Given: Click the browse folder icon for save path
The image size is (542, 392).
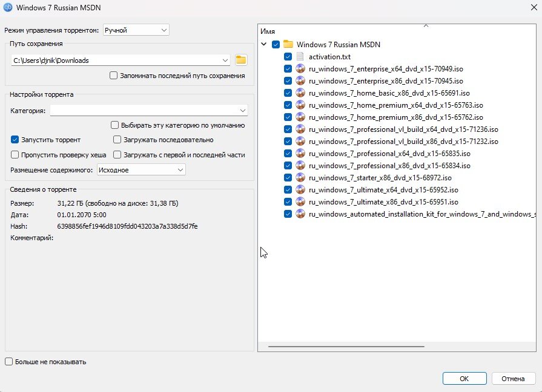Looking at the screenshot, I should [x=241, y=60].
